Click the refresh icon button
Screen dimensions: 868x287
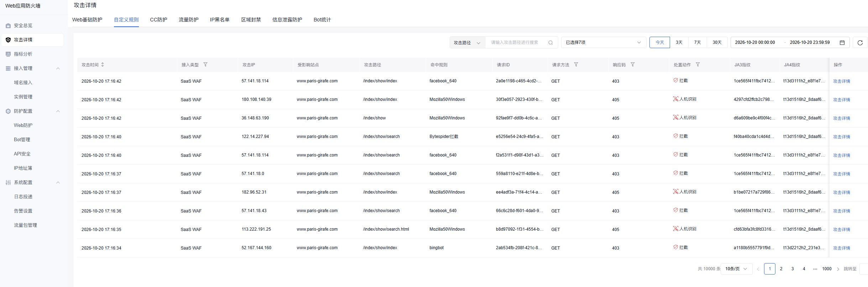[860, 42]
